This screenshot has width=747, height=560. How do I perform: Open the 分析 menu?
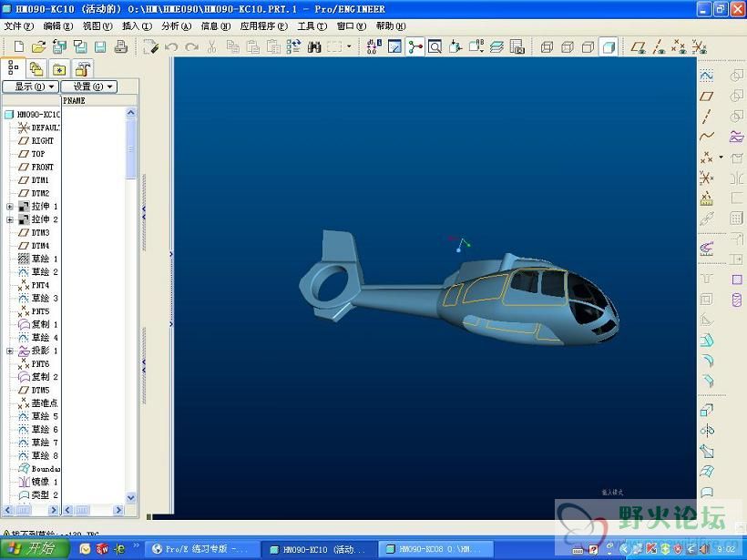coord(176,26)
